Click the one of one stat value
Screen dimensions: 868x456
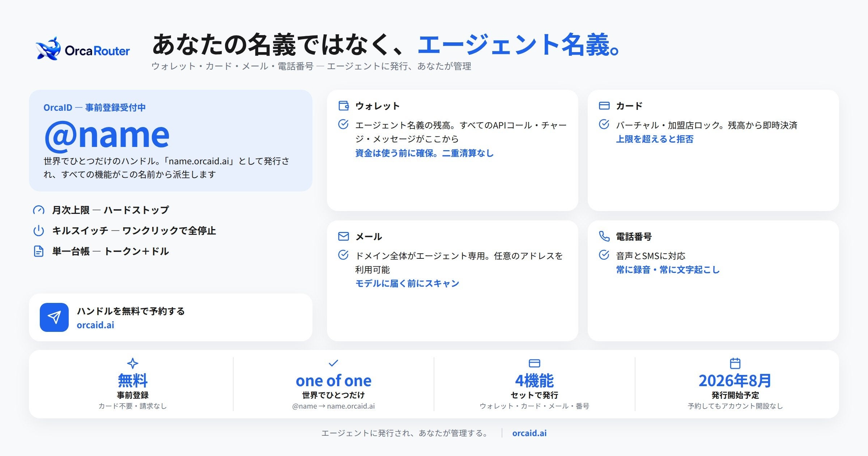click(x=333, y=381)
